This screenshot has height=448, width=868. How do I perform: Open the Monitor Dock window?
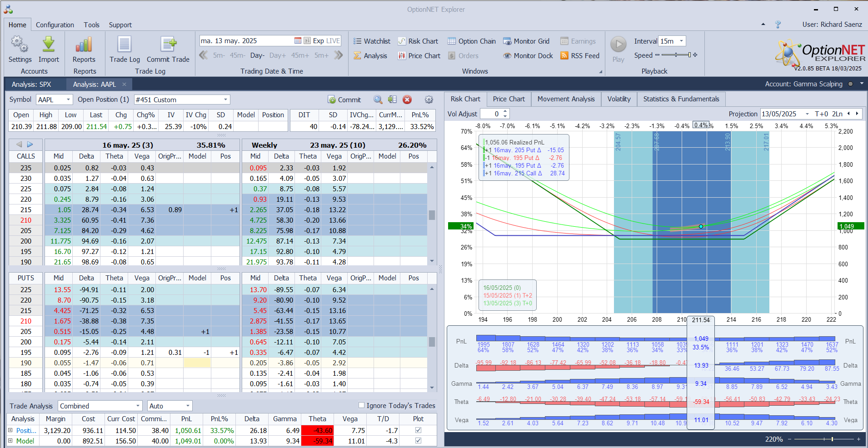pyautogui.click(x=528, y=55)
